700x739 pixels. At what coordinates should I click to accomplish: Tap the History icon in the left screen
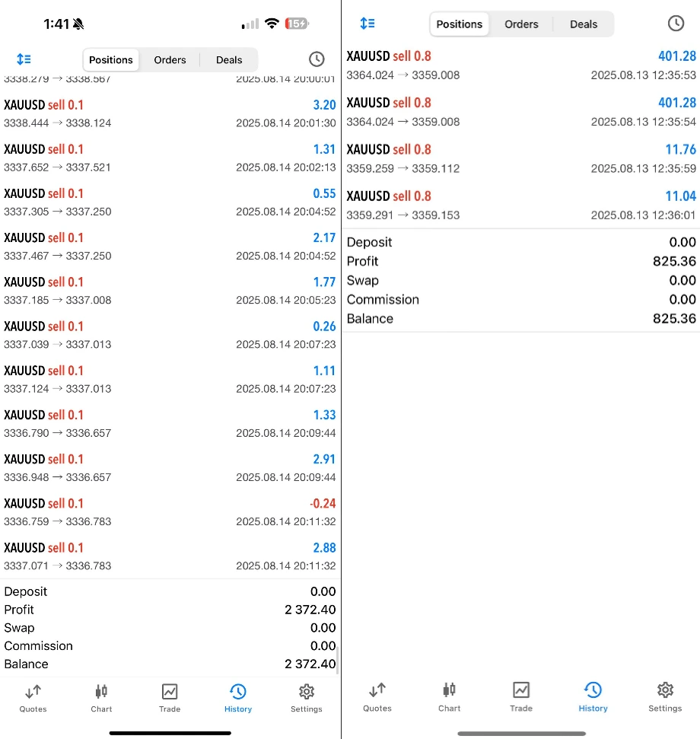238,697
